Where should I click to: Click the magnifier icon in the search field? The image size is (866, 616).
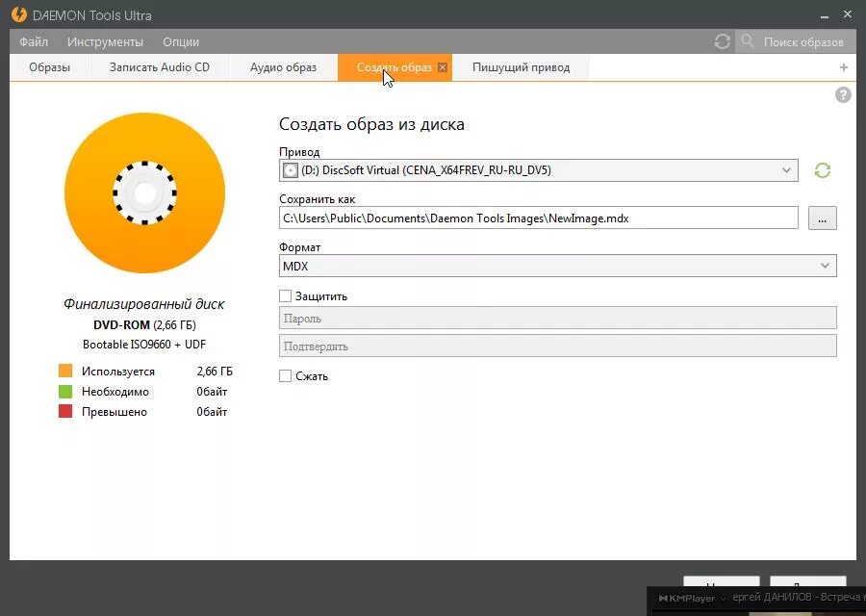tap(748, 40)
